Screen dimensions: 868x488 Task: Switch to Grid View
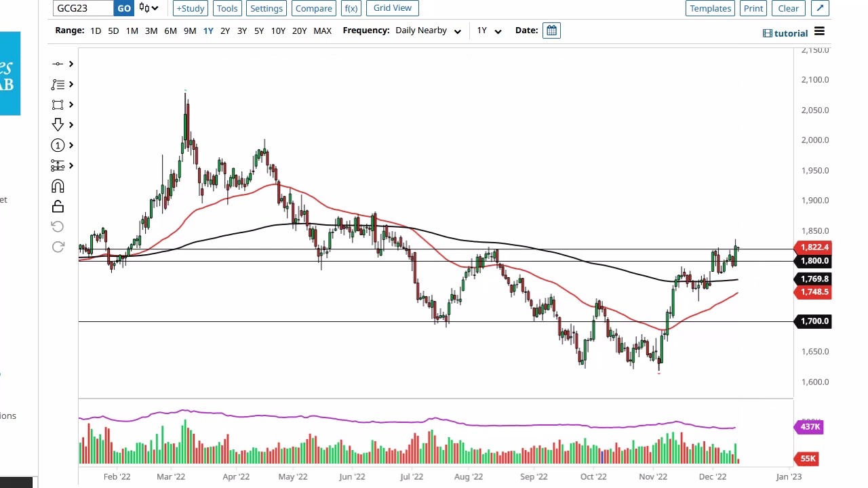[393, 8]
